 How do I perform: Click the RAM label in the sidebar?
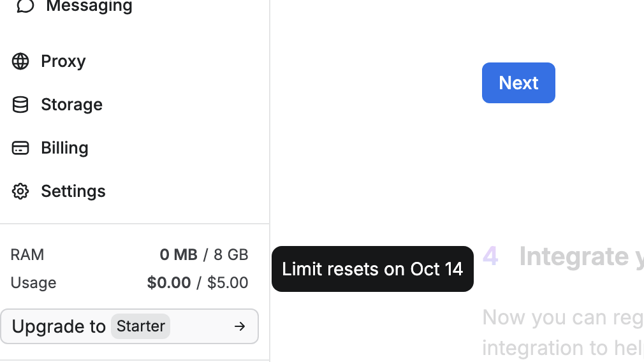click(x=27, y=255)
